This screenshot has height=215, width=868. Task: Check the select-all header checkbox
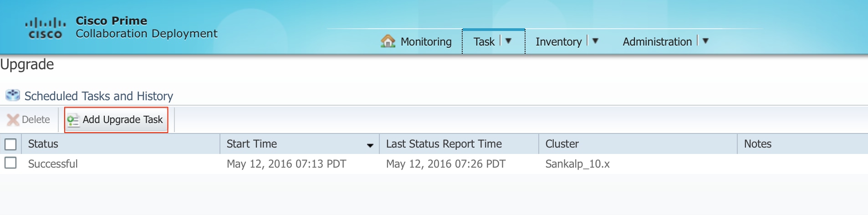point(10,144)
